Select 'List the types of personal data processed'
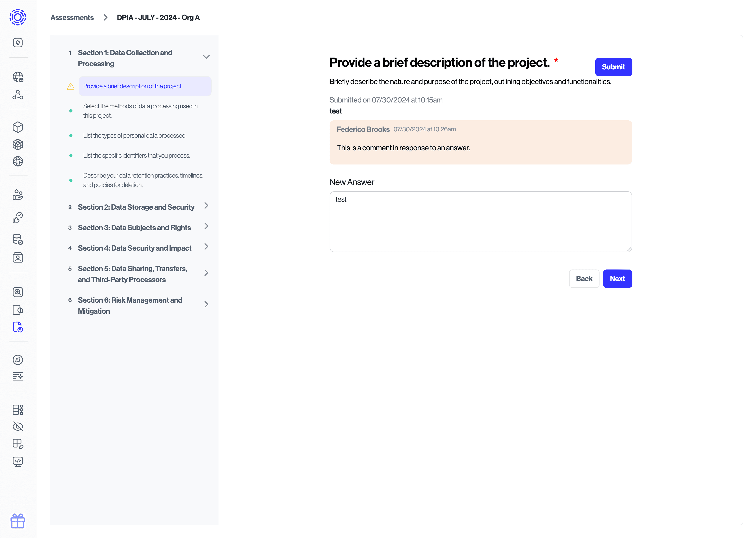 coord(135,136)
